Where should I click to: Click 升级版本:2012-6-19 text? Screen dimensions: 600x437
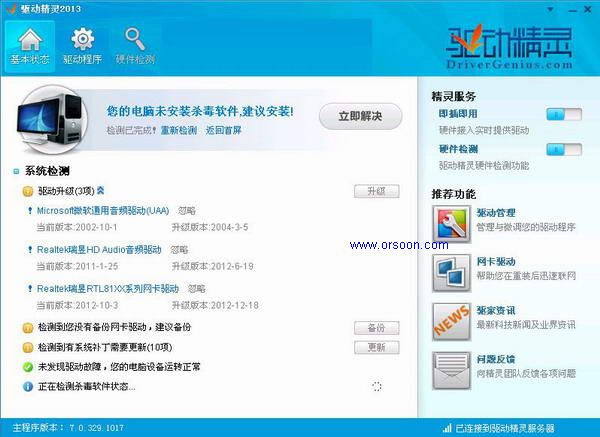(212, 266)
